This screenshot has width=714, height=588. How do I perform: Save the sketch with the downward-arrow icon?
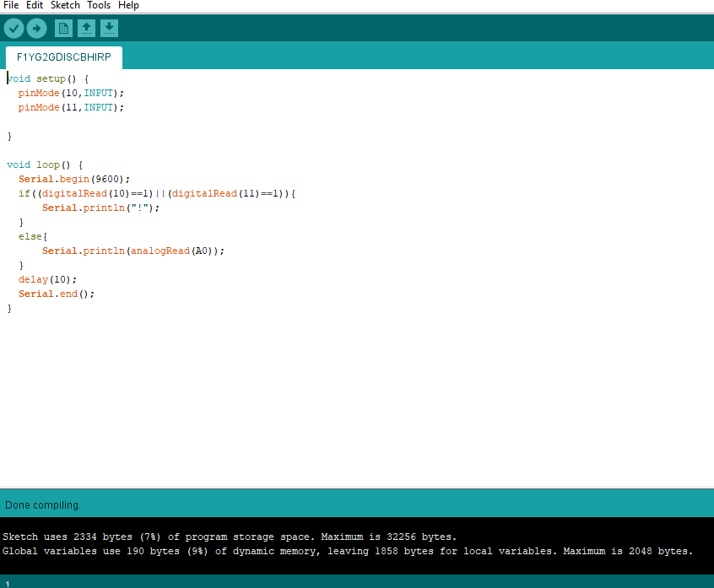[109, 28]
